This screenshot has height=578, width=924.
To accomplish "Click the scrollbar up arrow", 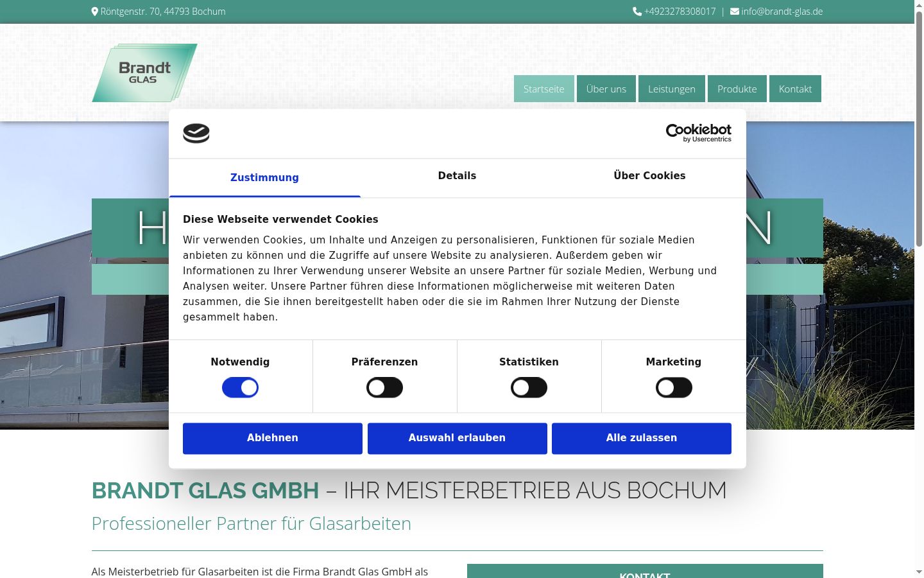I will [x=919, y=5].
